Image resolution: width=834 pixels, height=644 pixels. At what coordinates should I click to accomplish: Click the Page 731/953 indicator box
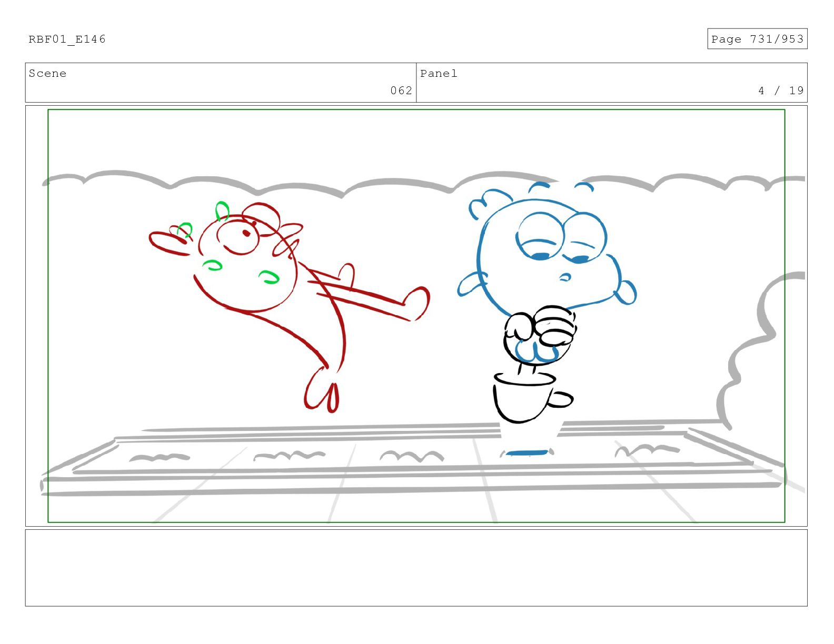757,39
